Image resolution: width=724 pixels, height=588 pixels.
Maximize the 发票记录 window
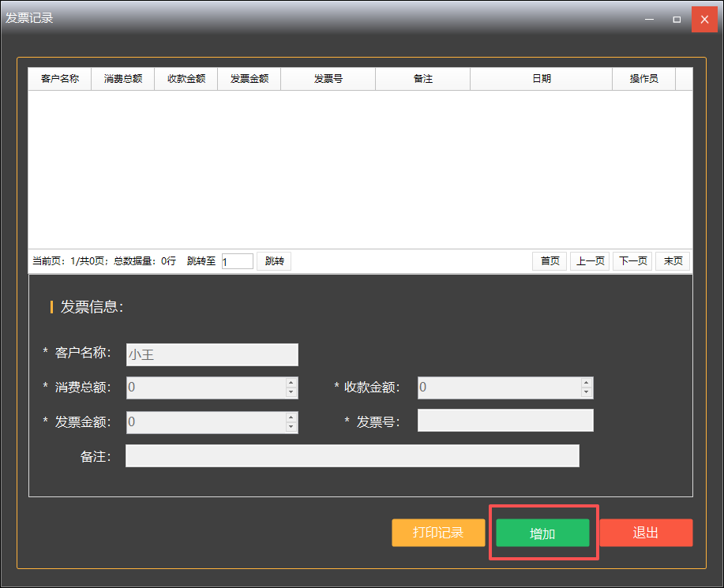click(x=677, y=19)
